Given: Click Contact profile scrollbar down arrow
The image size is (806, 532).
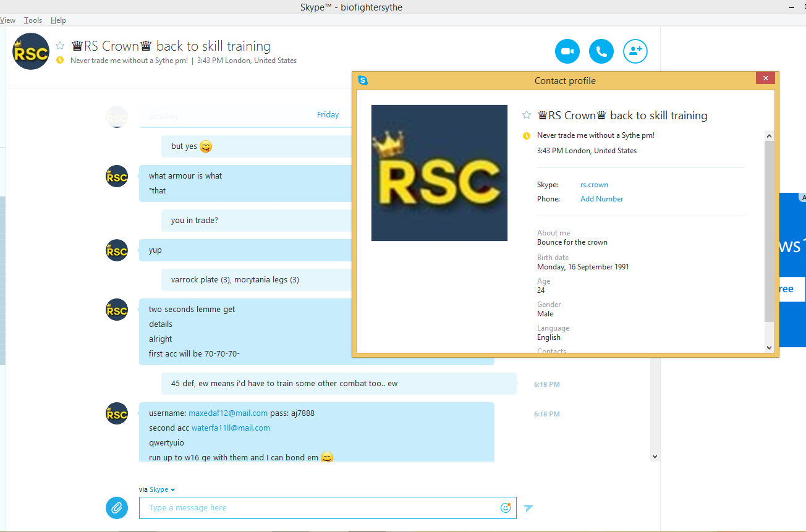Looking at the screenshot, I should click(769, 348).
